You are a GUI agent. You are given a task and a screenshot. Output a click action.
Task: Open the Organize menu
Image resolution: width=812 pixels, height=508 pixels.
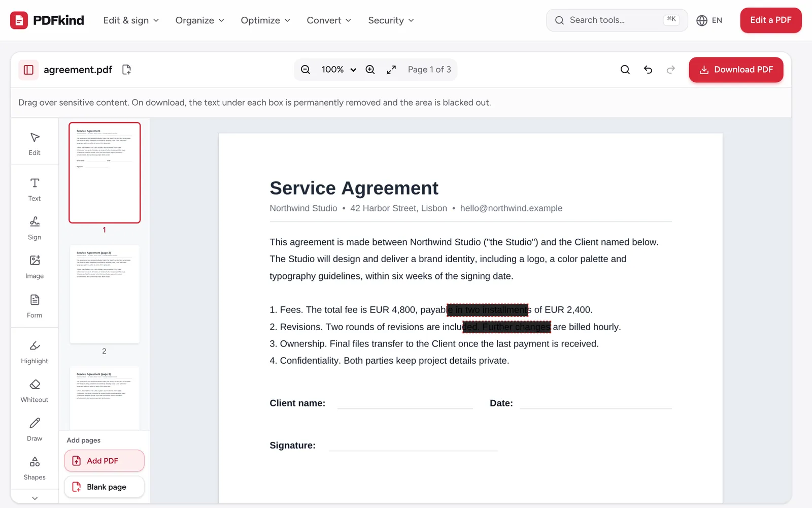[199, 20]
